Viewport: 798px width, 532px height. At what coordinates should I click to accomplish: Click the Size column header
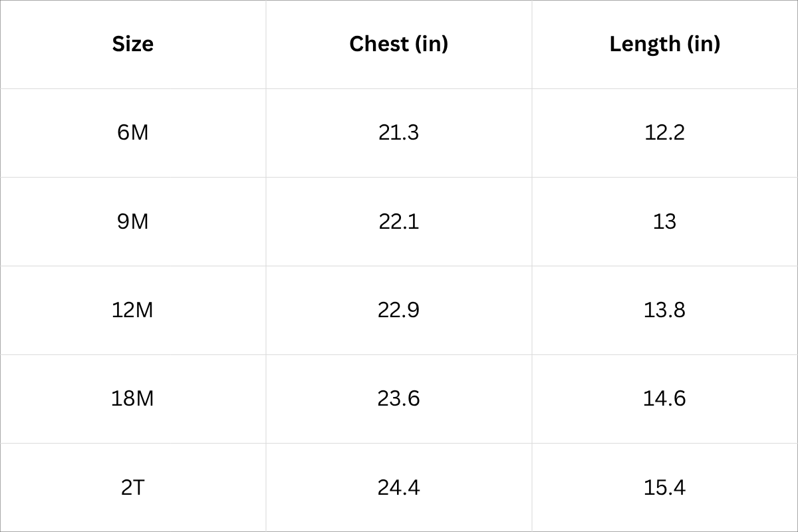pos(133,44)
